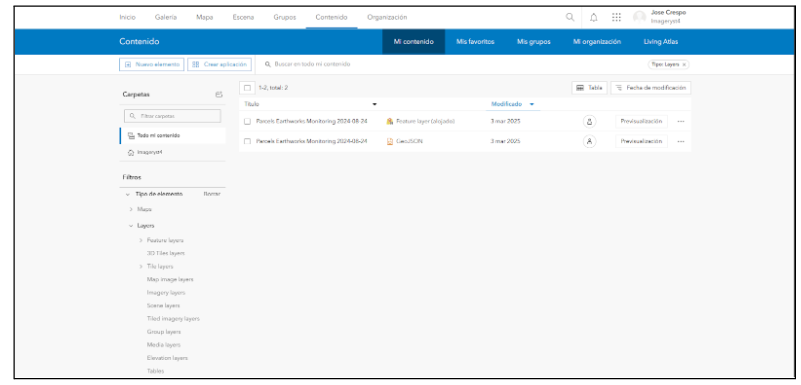
Task: Click the Crear aplicación button
Action: (220, 64)
